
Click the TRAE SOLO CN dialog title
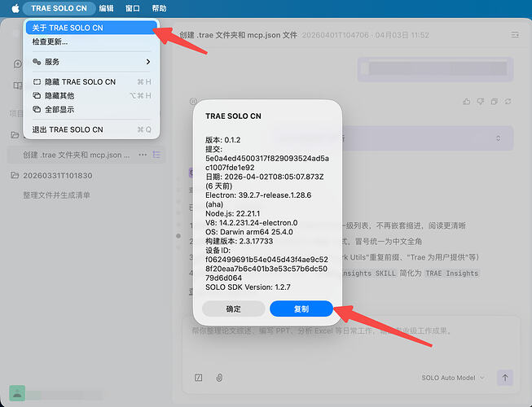coord(234,116)
